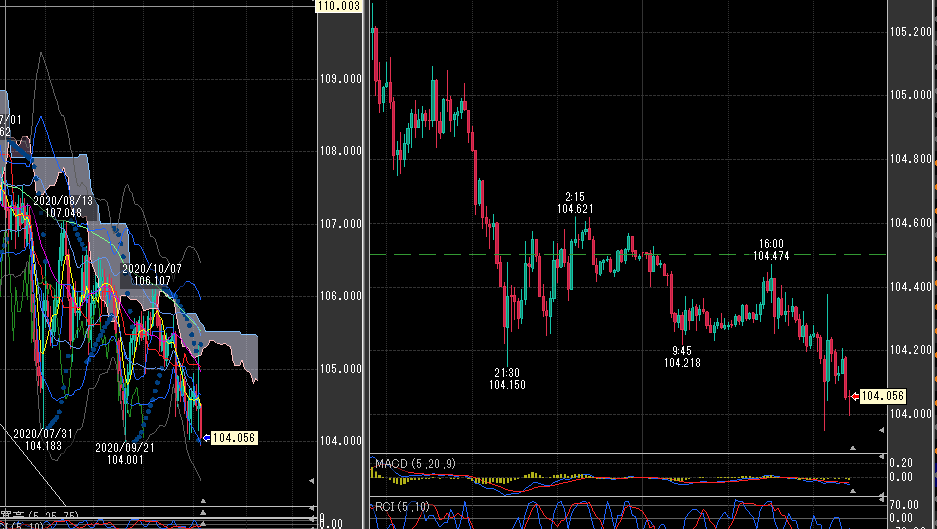Click 106.000 on left chart price axis
Screen dimensions: 937x529
(341, 296)
